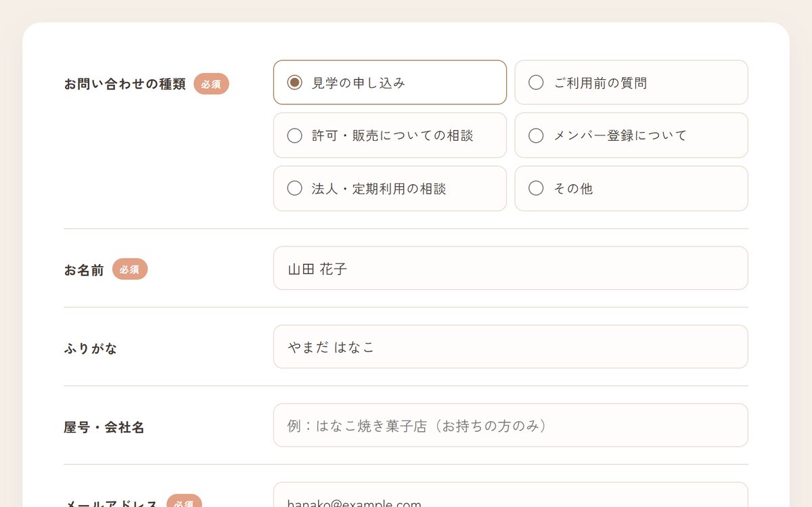Select 許可・販売についての相談 option
This screenshot has width=812, height=507.
(390, 135)
